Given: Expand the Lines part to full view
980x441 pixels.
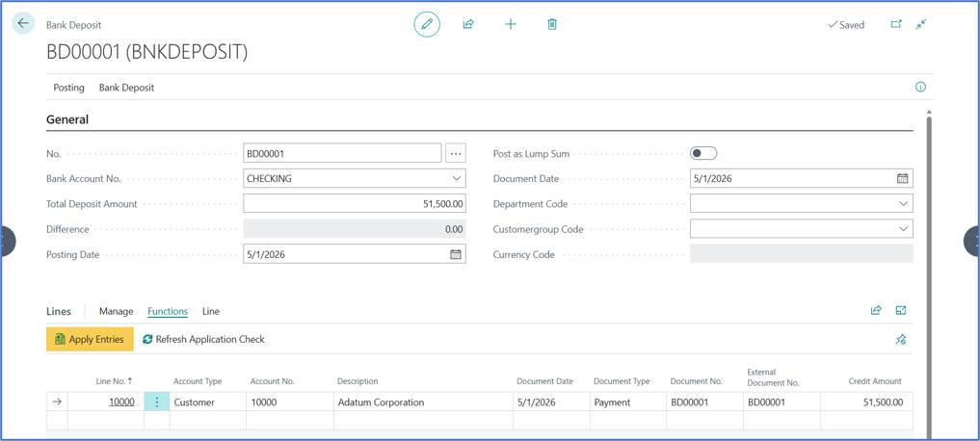Looking at the screenshot, I should (901, 310).
